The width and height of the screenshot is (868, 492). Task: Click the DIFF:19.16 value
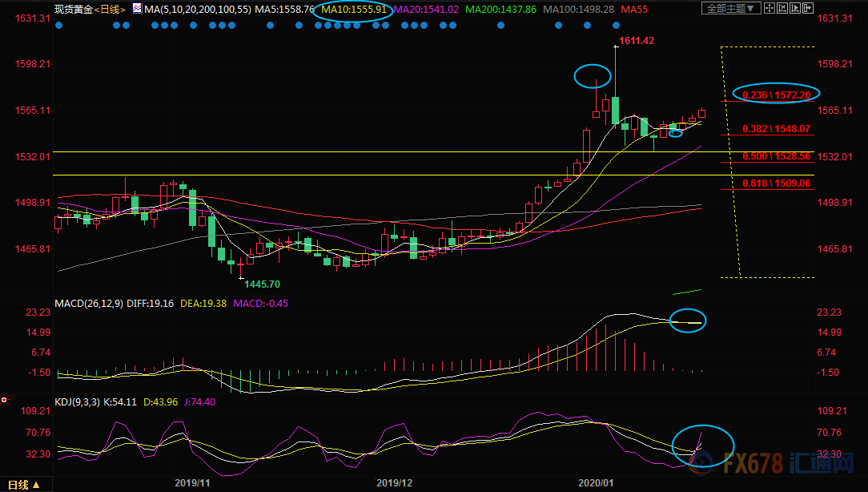150,304
